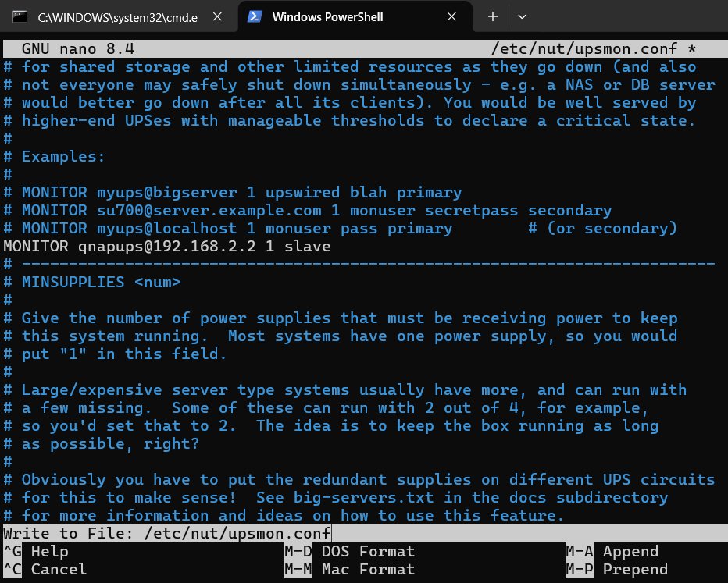Viewport: 728px width, 583px height.
Task: Click the M-A key hint label
Action: point(579,552)
